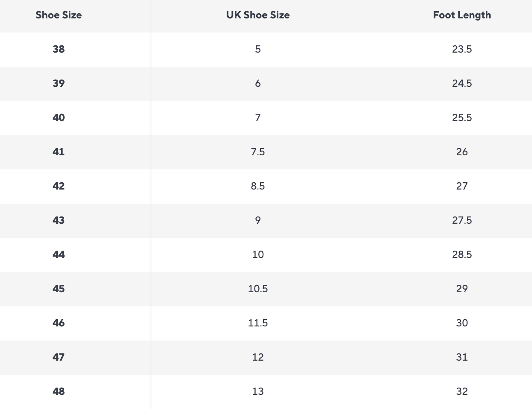
Task: Select shoe size 40 cell
Action: click(x=59, y=118)
